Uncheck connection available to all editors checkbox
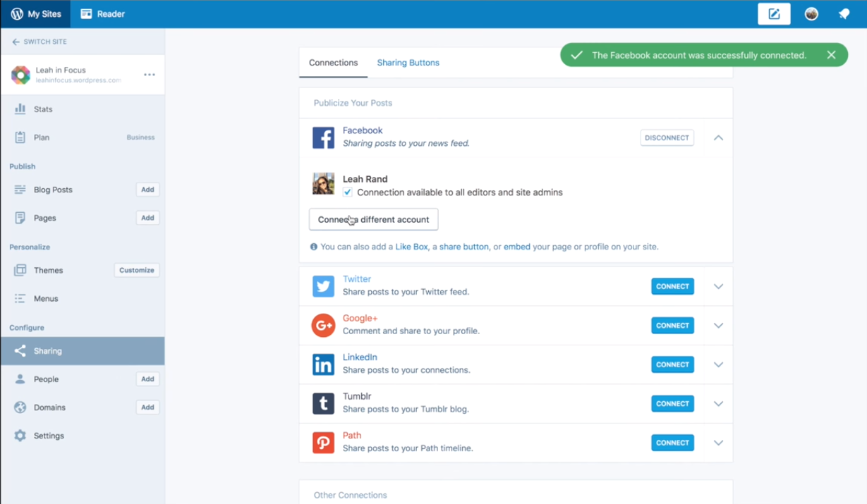 tap(348, 192)
